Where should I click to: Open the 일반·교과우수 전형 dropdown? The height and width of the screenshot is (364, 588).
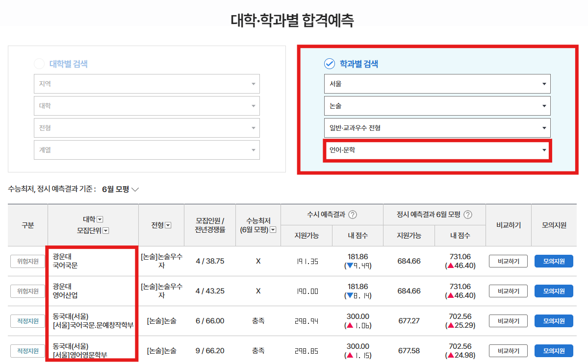437,128
